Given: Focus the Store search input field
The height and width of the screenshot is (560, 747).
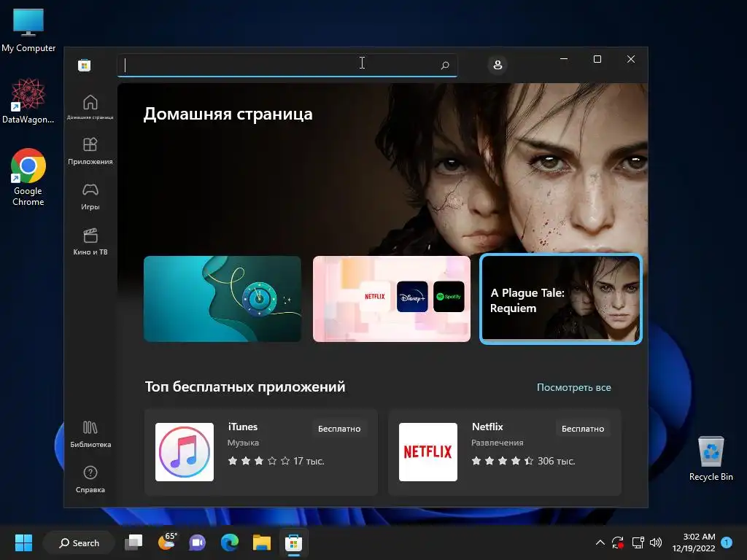Looking at the screenshot, I should (287, 65).
